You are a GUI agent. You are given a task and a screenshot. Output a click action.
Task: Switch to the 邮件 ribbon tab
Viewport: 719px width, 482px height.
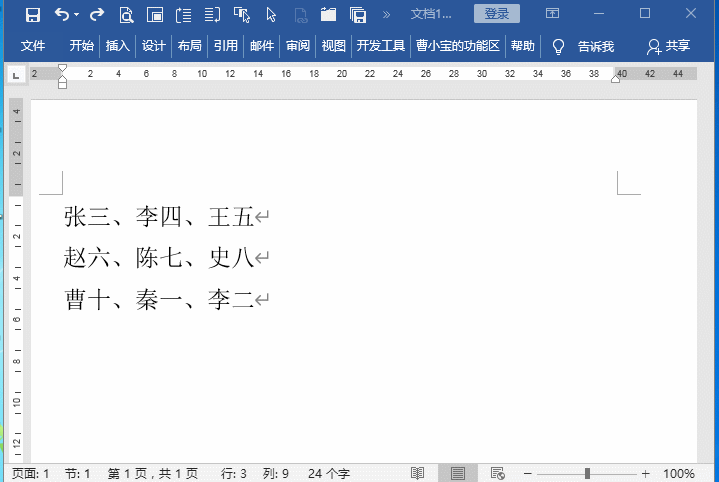pos(261,46)
